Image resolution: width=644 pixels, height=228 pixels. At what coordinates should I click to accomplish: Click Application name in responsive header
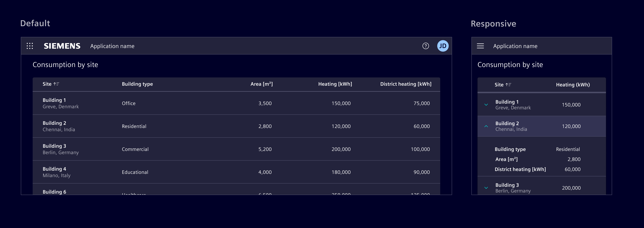[x=515, y=46]
